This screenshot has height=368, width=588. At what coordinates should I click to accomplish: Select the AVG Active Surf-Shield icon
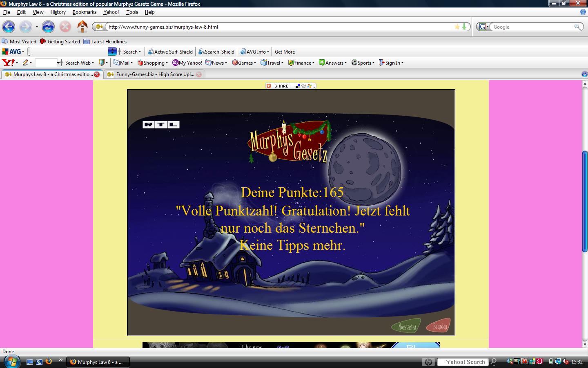point(151,52)
